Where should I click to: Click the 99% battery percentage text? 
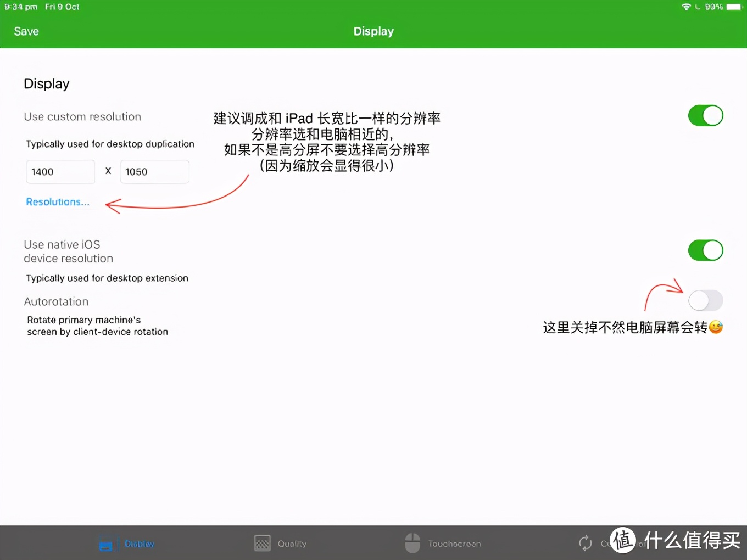pos(713,7)
